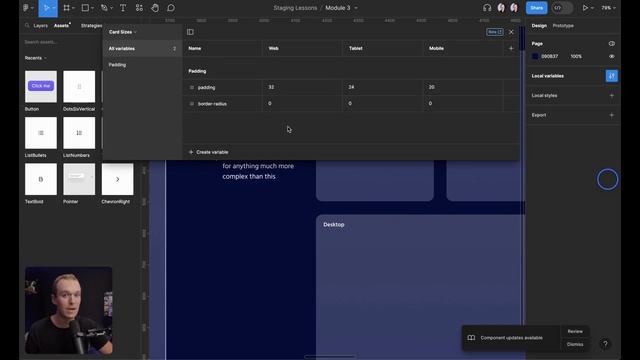Expand the Recents dropdown
This screenshot has width=640, height=360.
tap(36, 58)
